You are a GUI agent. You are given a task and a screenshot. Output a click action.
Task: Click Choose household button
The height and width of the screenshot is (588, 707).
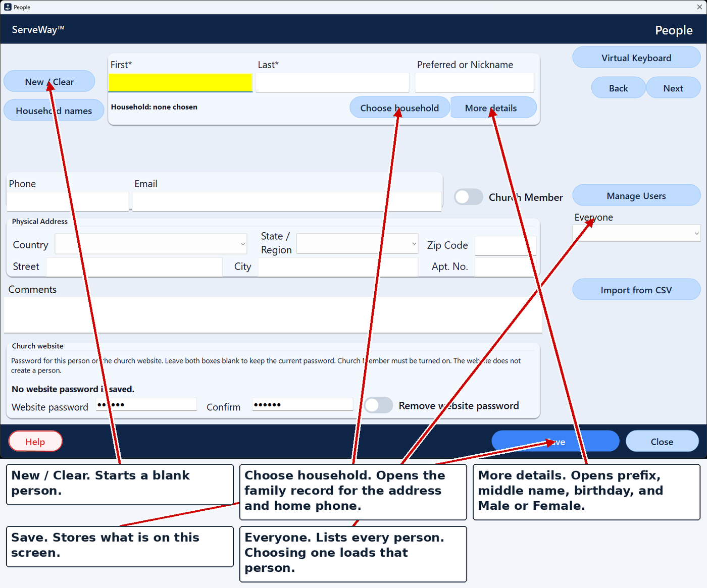coord(399,108)
